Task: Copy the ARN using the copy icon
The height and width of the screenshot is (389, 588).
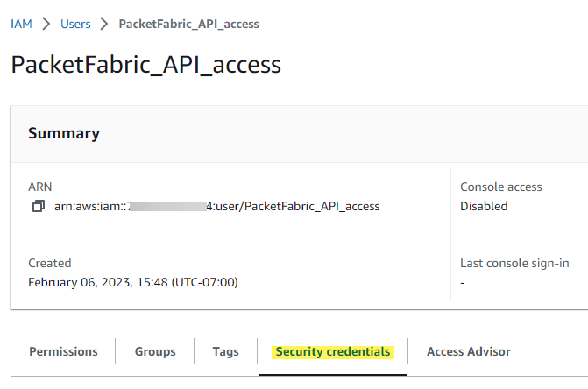Action: [39, 206]
